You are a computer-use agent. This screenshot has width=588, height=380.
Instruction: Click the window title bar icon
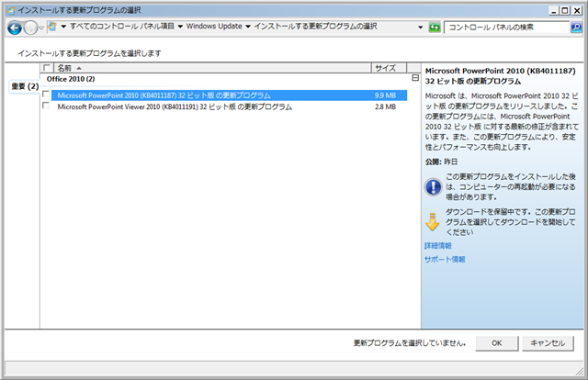[11, 10]
